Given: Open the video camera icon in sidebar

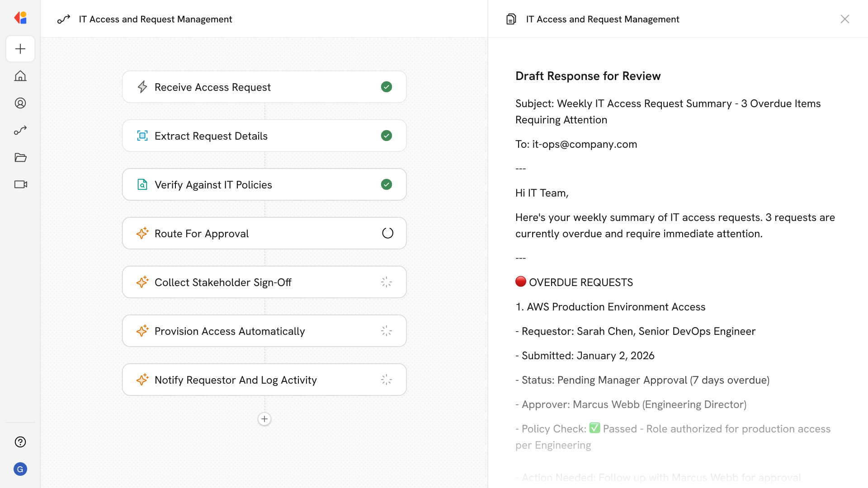Looking at the screenshot, I should point(20,184).
